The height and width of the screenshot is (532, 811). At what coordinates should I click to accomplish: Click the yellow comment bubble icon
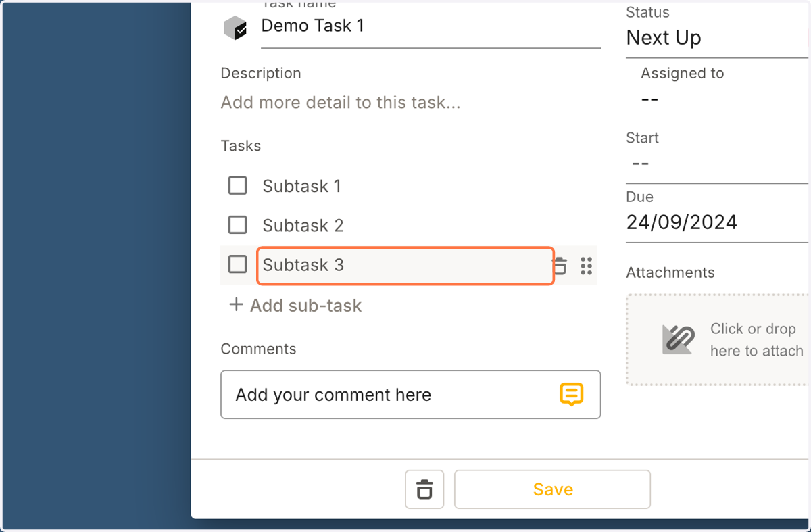click(x=572, y=394)
